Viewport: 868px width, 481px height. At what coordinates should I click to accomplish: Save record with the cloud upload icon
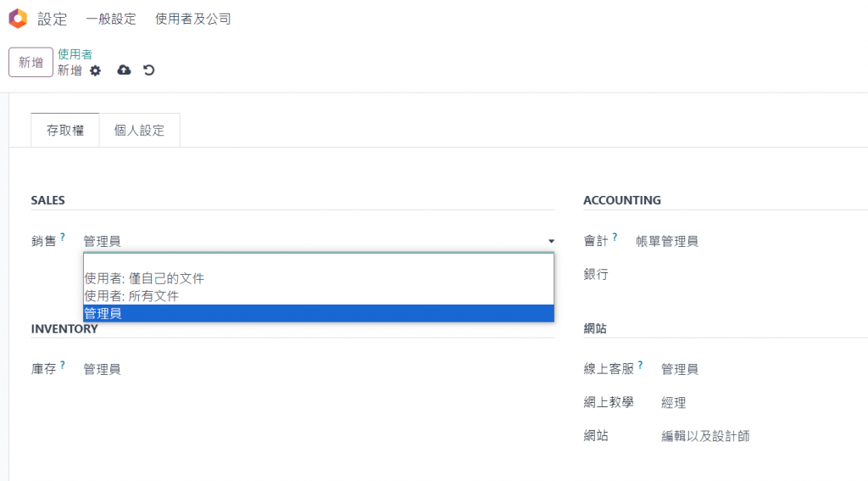(x=124, y=70)
